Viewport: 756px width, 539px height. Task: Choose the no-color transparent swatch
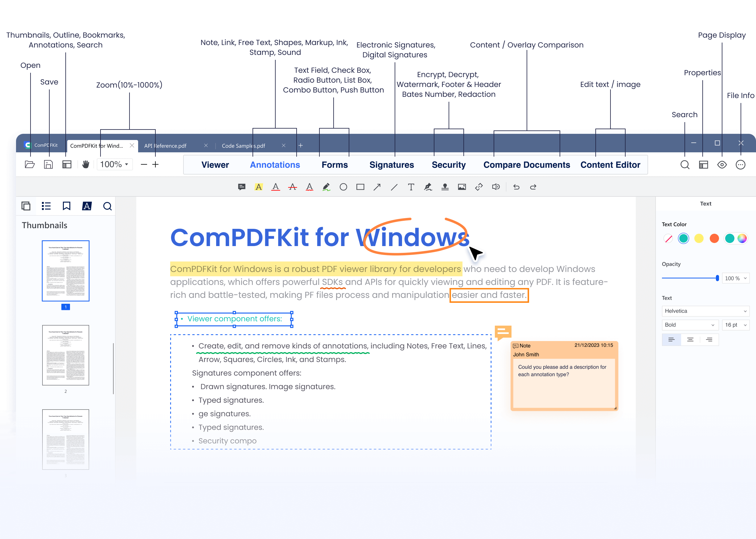[x=668, y=238]
